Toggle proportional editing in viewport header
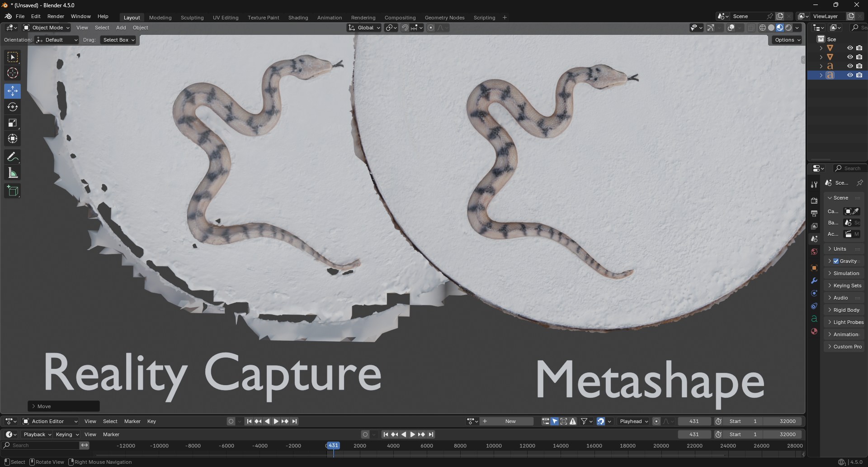The height and width of the screenshot is (467, 868). point(431,28)
